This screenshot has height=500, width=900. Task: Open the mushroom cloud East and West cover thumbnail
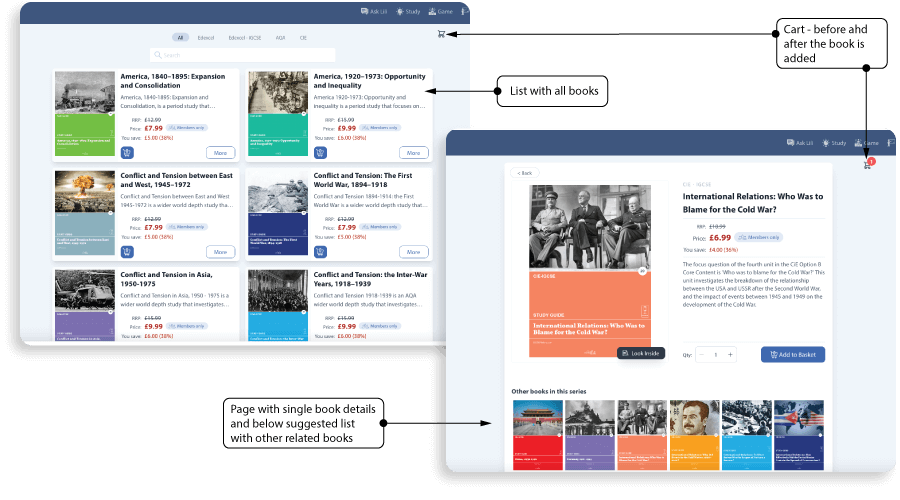point(85,213)
